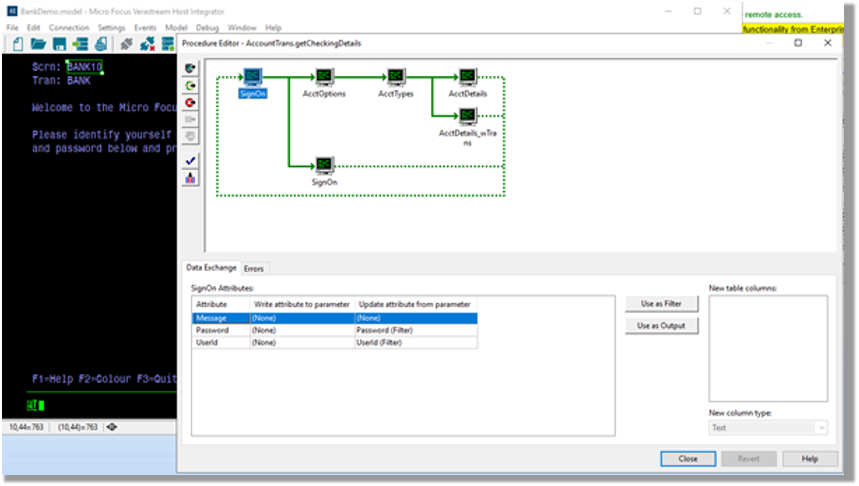Click the Write attribute to parameter header
This screenshot has width=859, height=486.
click(302, 304)
